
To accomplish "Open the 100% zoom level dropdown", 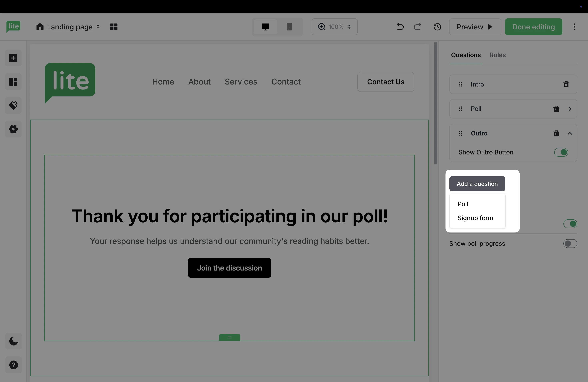I will (x=334, y=27).
